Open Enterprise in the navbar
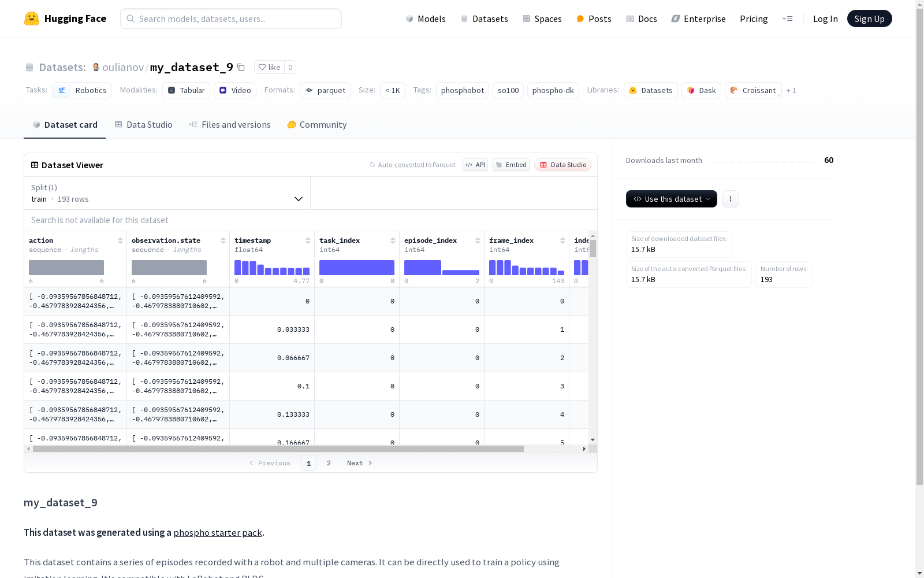The image size is (924, 578). (x=699, y=18)
